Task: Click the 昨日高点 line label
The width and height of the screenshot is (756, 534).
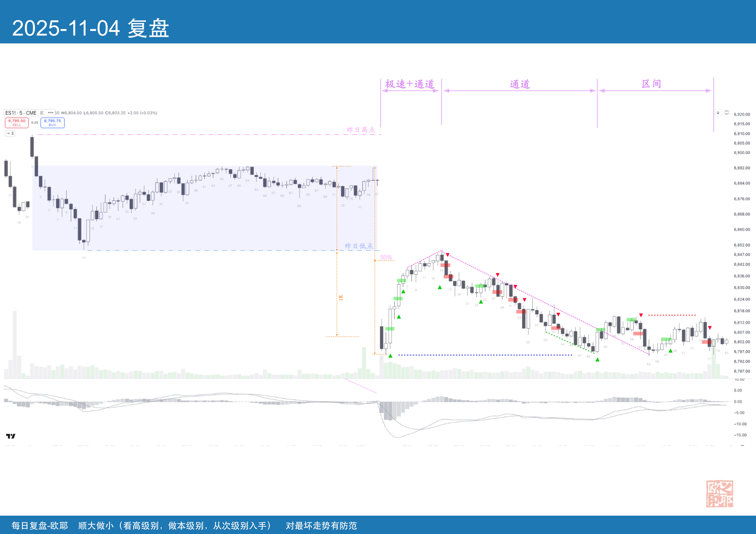Action: coord(361,130)
